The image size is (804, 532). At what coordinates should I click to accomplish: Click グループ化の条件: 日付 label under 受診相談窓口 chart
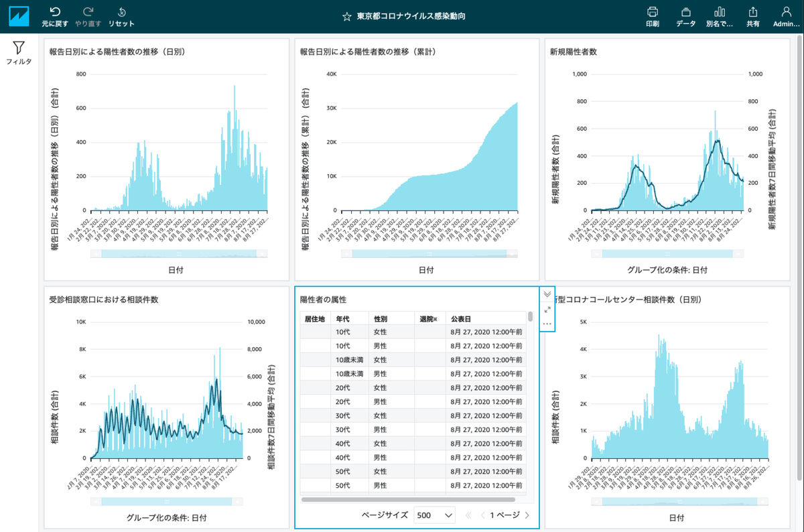click(166, 518)
